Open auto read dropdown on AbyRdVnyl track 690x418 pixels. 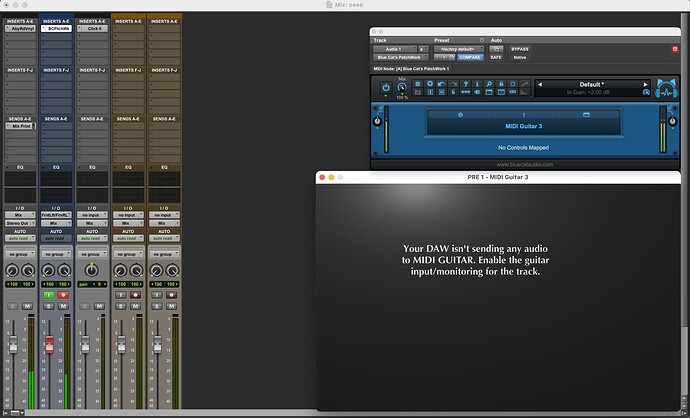(20, 238)
